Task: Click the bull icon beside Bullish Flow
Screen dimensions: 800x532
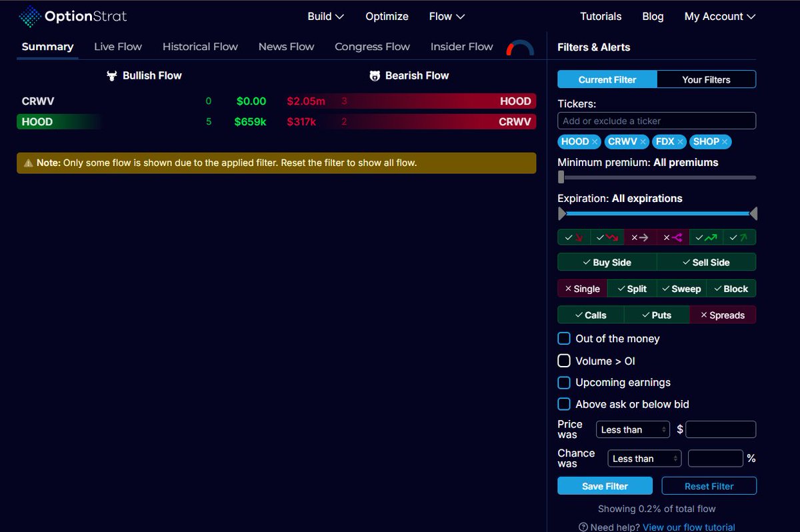Action: coord(112,76)
